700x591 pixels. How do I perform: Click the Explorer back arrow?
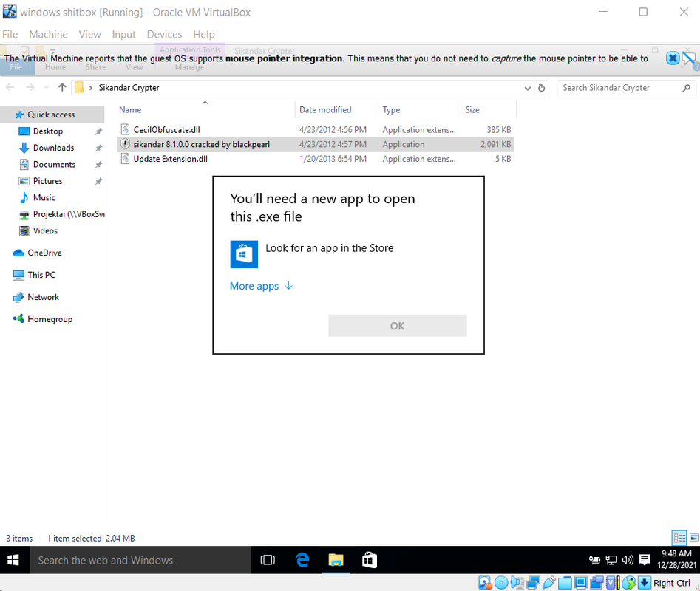coord(10,87)
